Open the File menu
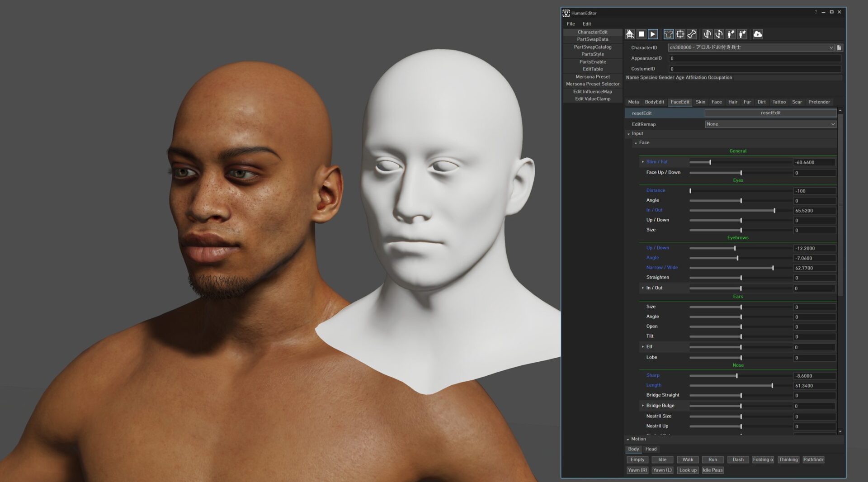The width and height of the screenshot is (868, 482). coord(571,24)
